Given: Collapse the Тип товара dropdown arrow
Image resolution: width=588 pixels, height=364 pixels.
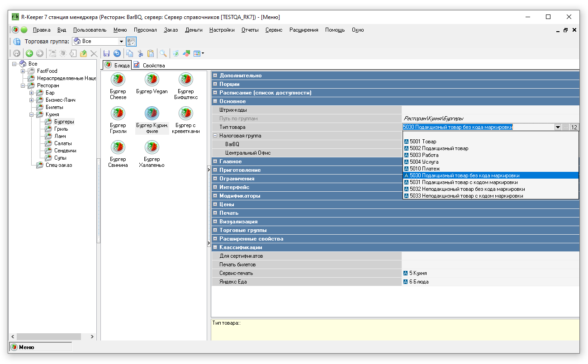Looking at the screenshot, I should pos(558,127).
